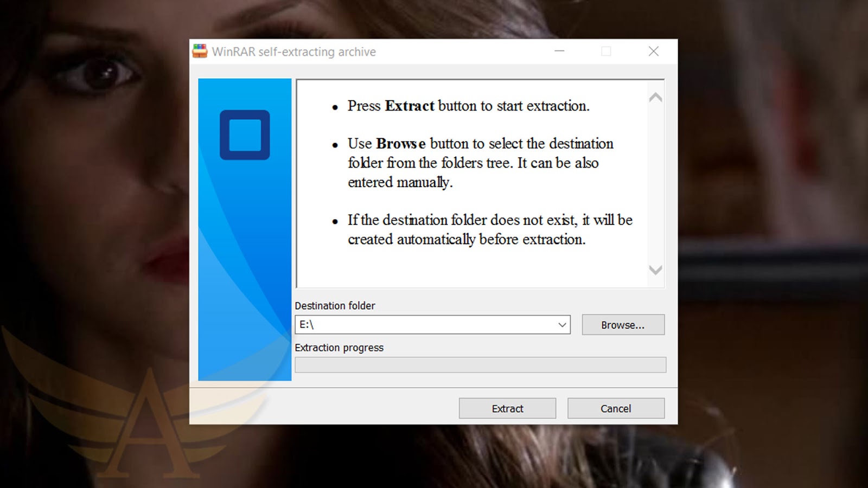The width and height of the screenshot is (868, 488).
Task: Cancel the self-extracting archive dialog
Action: pos(616,408)
